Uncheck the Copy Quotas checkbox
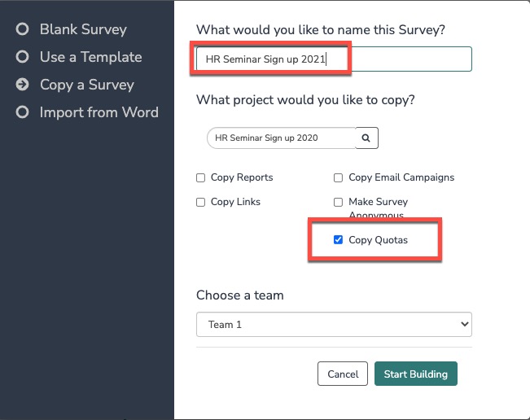This screenshot has width=530, height=420. click(x=339, y=240)
